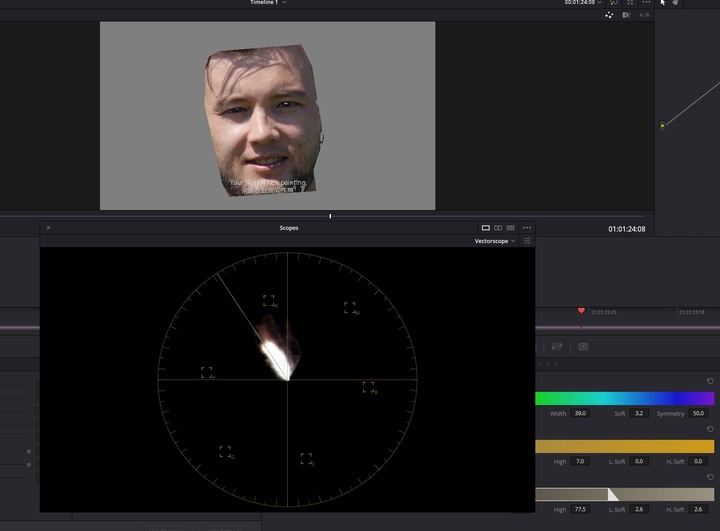The width and height of the screenshot is (720, 531).
Task: Edit the Saturation L. Soft value
Action: click(639, 461)
